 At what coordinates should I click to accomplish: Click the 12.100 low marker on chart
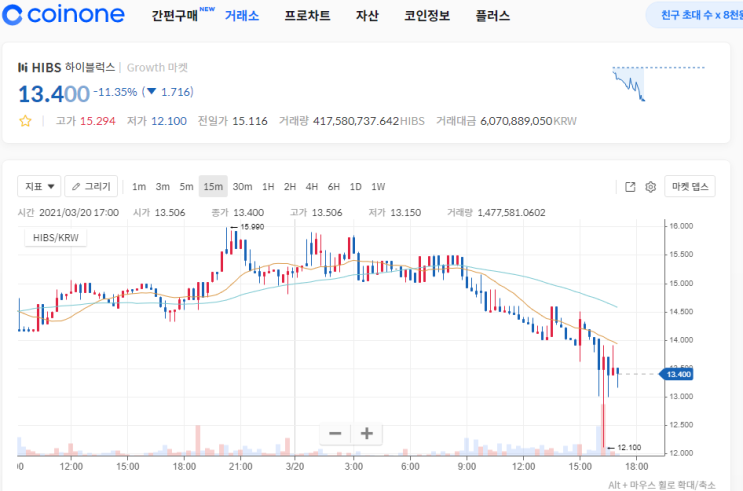(x=629, y=447)
